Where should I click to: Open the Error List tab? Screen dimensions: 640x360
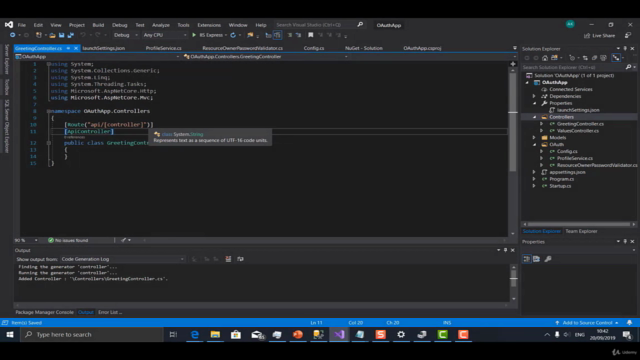[110, 312]
